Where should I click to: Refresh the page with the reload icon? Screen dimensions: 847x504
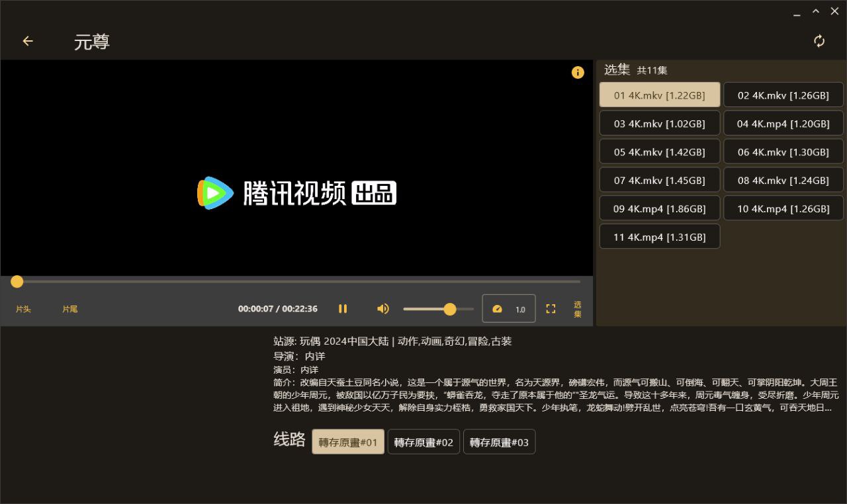click(819, 41)
